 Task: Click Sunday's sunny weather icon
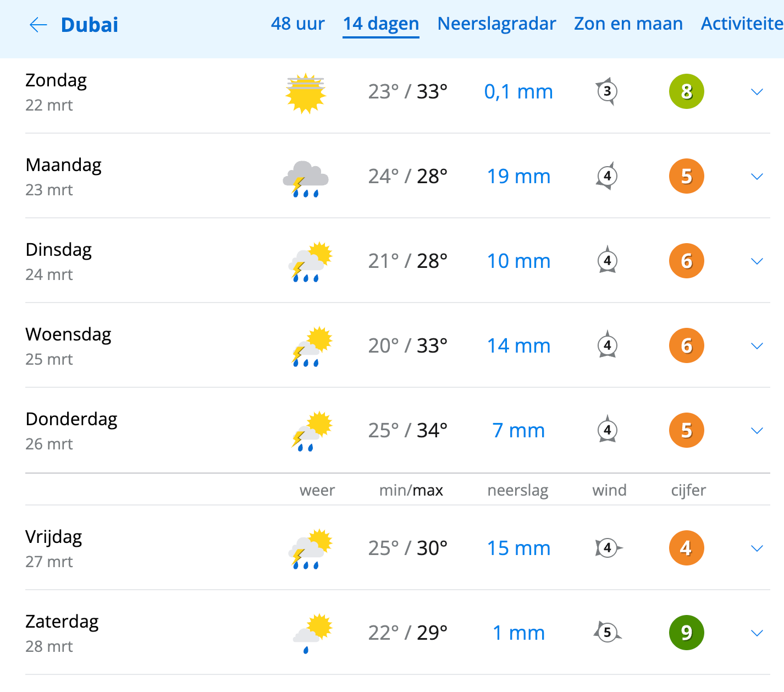tap(306, 93)
